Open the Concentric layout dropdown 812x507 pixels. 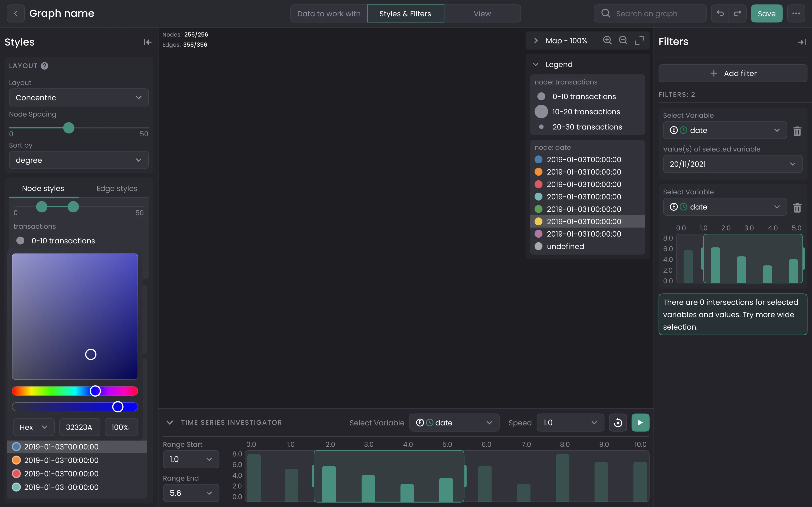[x=79, y=98]
